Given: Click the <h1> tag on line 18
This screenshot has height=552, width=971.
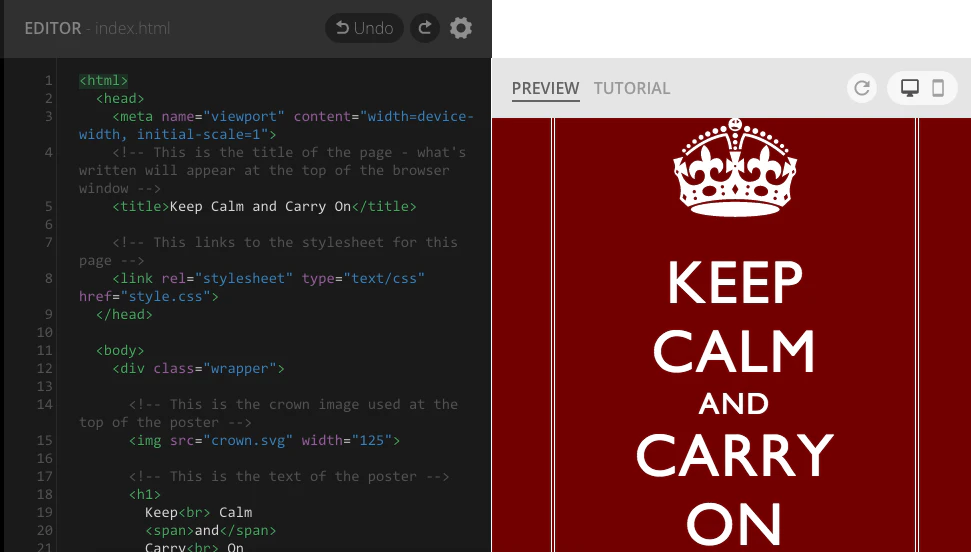Looking at the screenshot, I should click(145, 494).
